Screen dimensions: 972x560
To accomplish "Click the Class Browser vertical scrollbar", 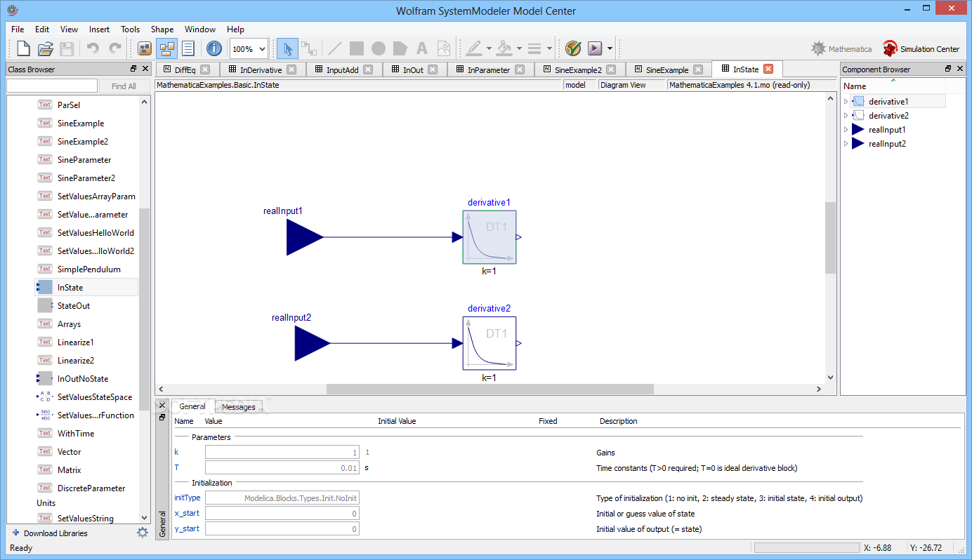I will pos(145,309).
